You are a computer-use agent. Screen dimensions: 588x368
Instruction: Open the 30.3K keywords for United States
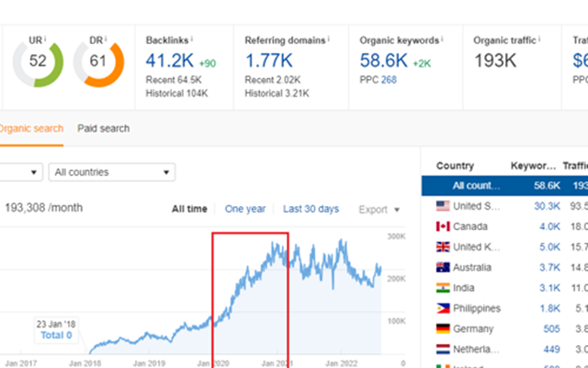[x=548, y=206]
